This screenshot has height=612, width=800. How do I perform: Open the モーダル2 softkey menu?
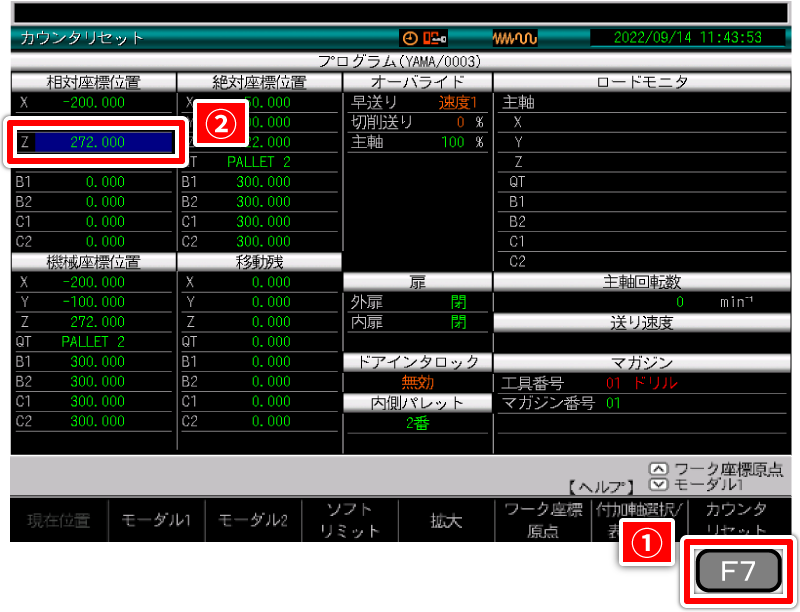pyautogui.click(x=252, y=520)
